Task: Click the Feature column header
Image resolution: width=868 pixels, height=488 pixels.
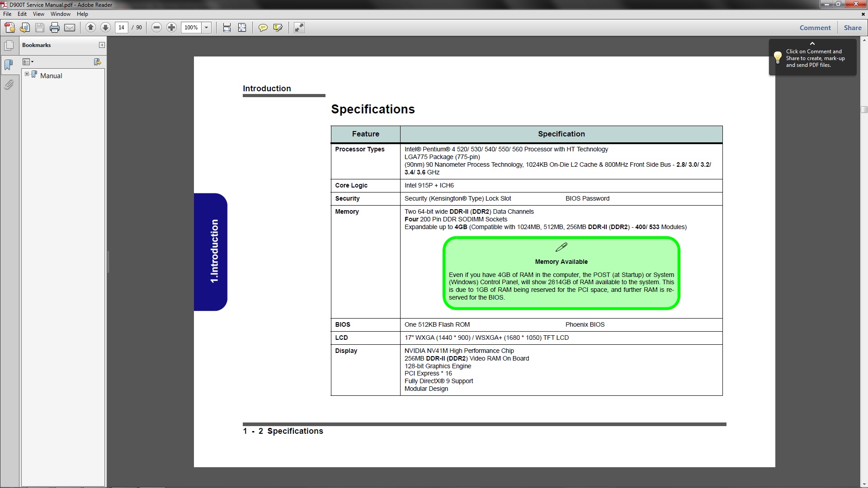Action: (x=365, y=134)
